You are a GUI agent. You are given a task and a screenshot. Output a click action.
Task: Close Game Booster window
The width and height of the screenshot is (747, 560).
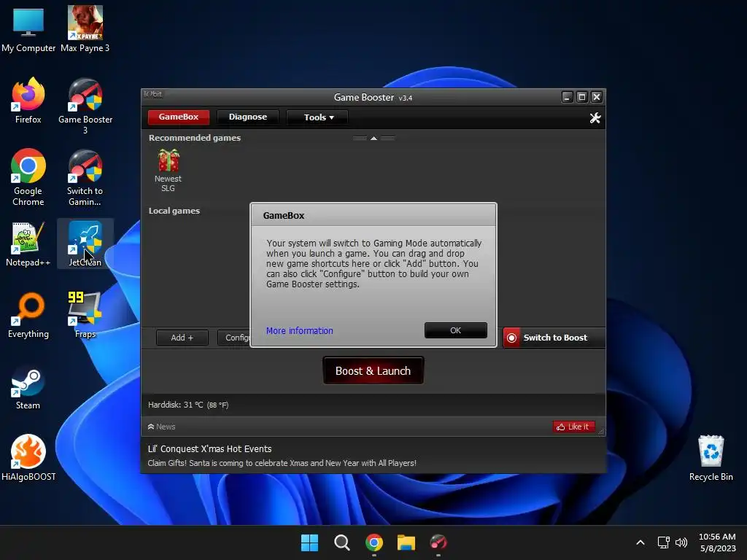coord(597,97)
